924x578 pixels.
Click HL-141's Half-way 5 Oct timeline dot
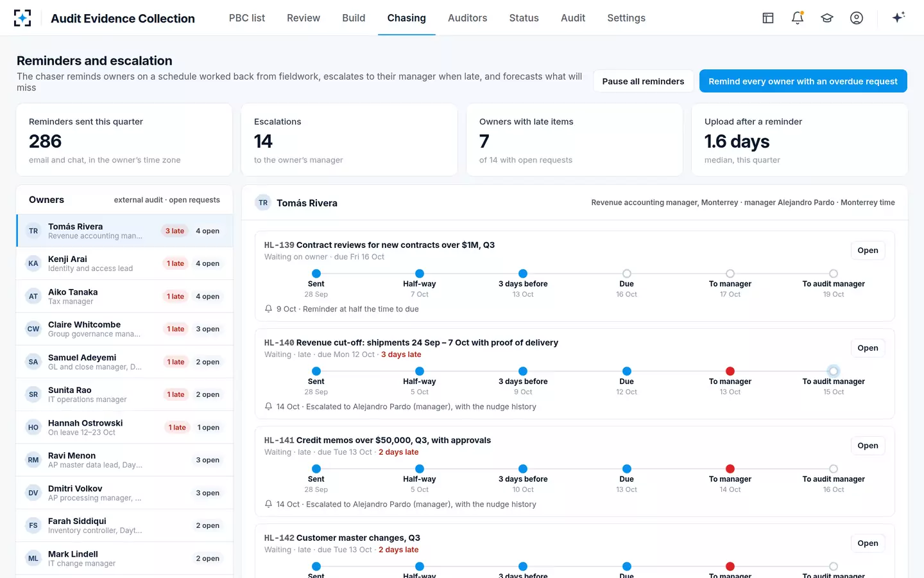[420, 469]
